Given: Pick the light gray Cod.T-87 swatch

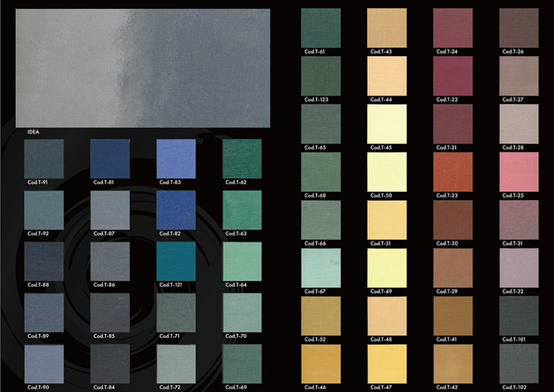Looking at the screenshot, I should [x=110, y=211].
